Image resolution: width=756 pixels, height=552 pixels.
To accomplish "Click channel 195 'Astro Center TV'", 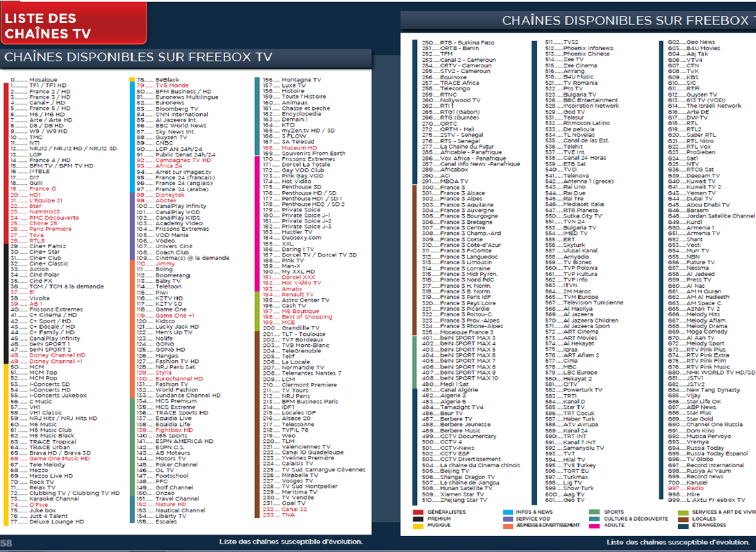I will pos(296,300).
